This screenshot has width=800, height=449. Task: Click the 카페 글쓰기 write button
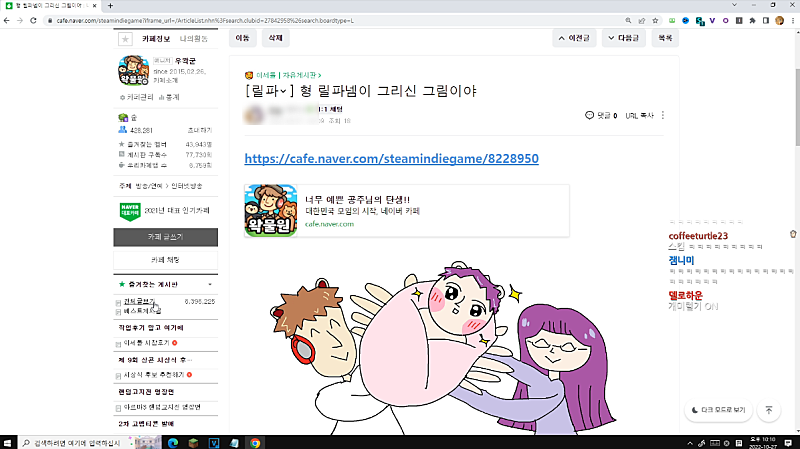165,237
